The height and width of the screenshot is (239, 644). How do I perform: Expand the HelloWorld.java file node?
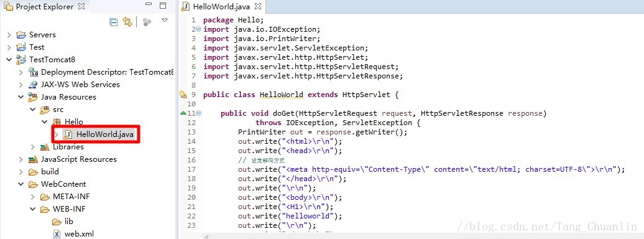click(x=57, y=134)
